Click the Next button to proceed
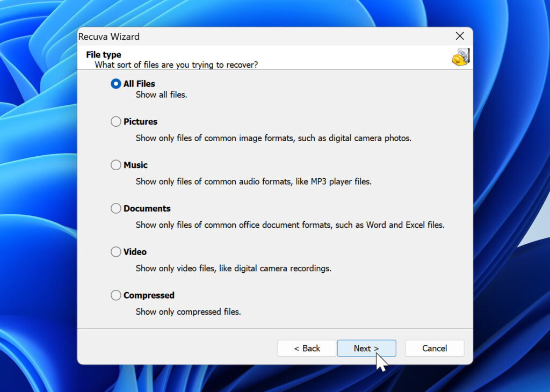The image size is (550, 392). 366,348
